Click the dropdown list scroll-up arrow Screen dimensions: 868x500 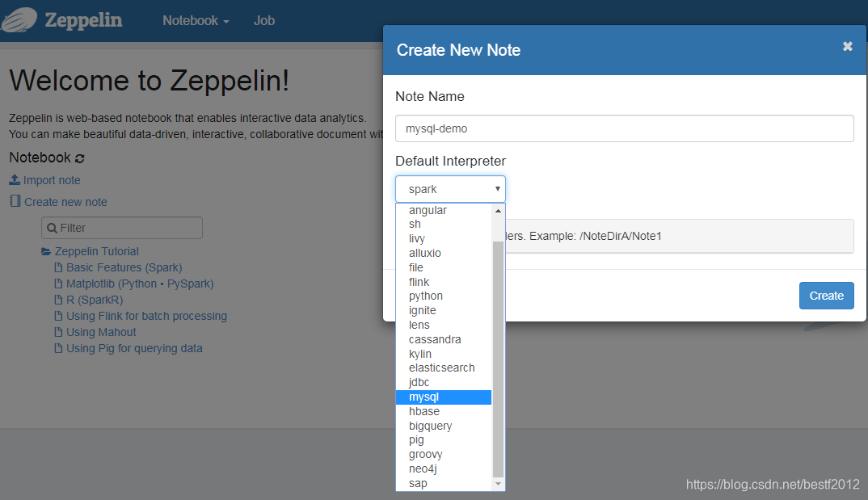(498, 210)
